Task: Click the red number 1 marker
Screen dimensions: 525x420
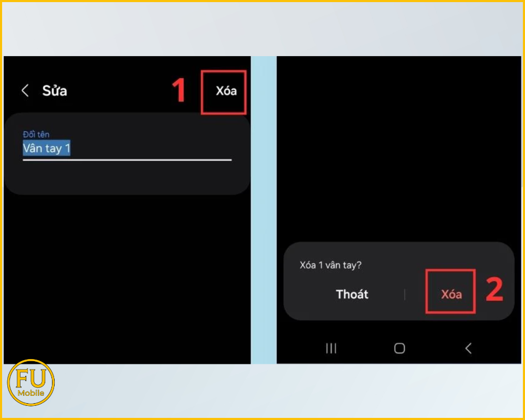Action: click(179, 91)
